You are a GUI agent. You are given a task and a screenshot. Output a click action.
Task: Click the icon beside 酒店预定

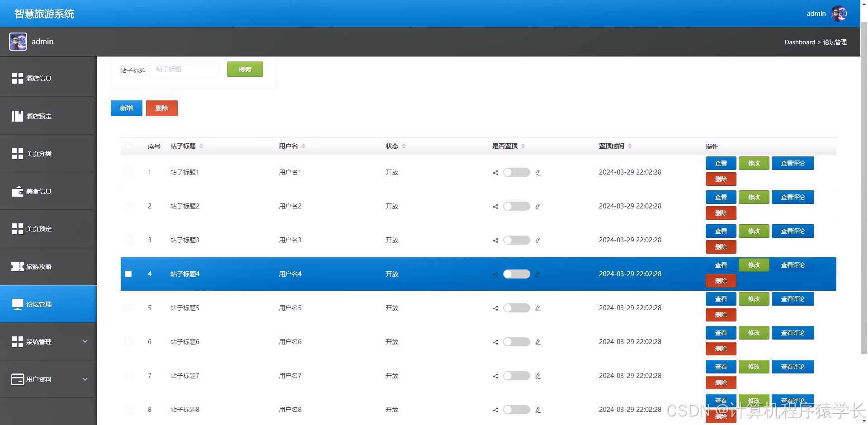click(x=18, y=116)
